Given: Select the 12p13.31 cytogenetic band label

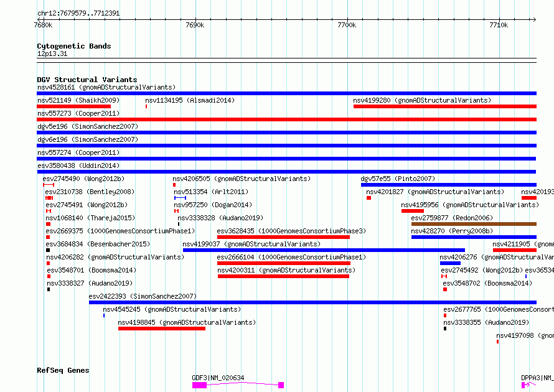Looking at the screenshot, I should pos(52,54).
